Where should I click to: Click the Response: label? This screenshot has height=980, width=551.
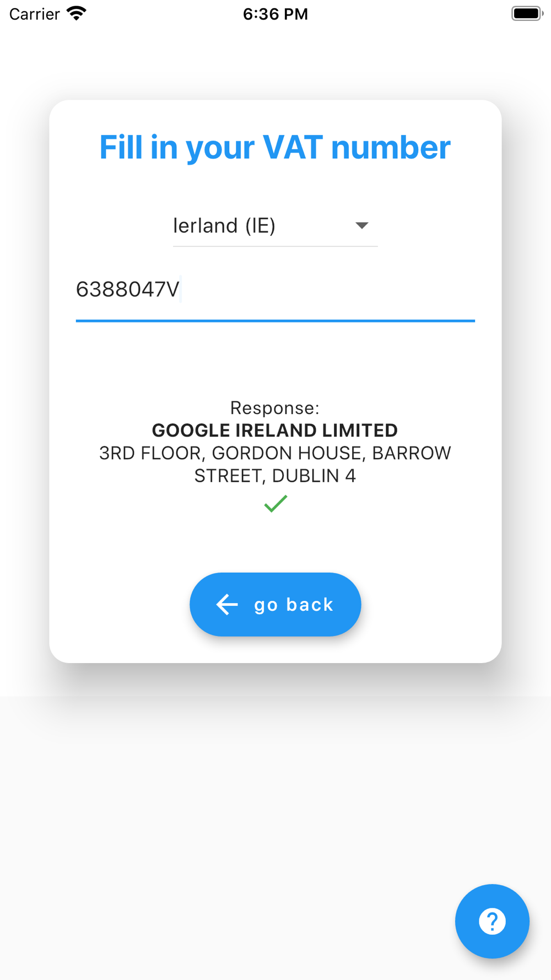pos(275,408)
